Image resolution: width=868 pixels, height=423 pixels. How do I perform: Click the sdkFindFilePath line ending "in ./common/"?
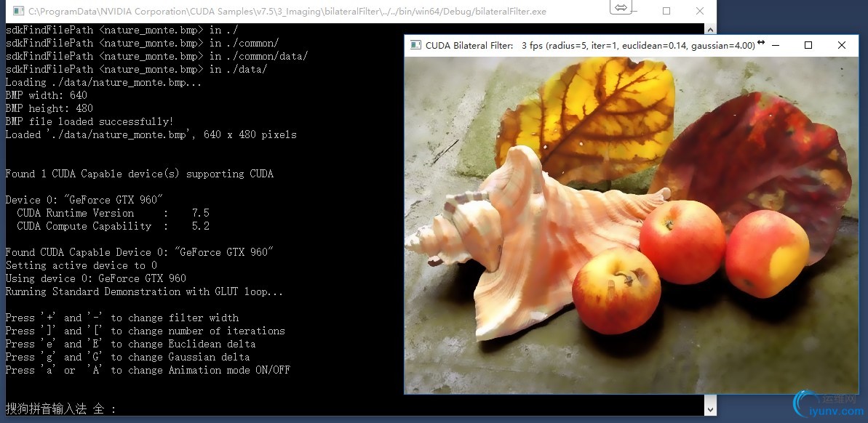point(143,43)
